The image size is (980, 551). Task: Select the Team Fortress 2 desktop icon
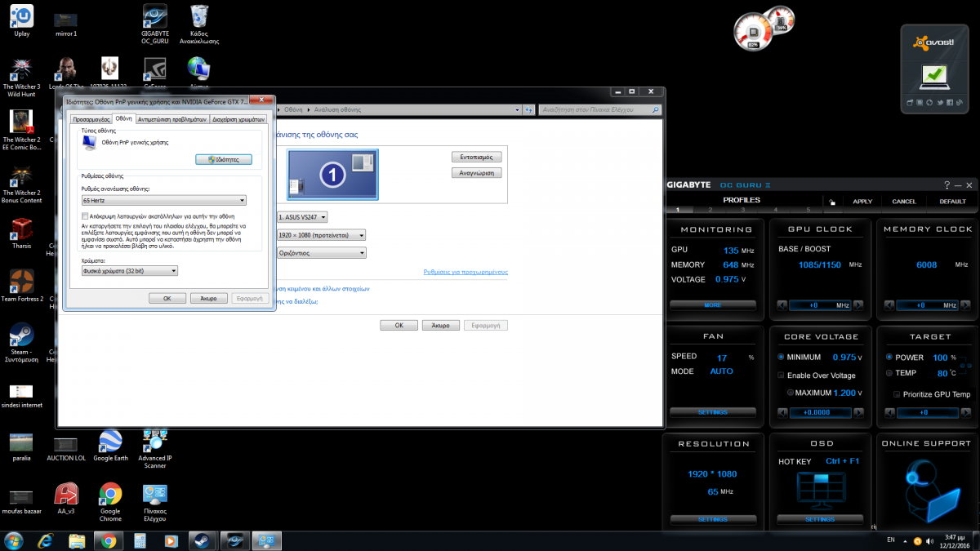(x=22, y=287)
